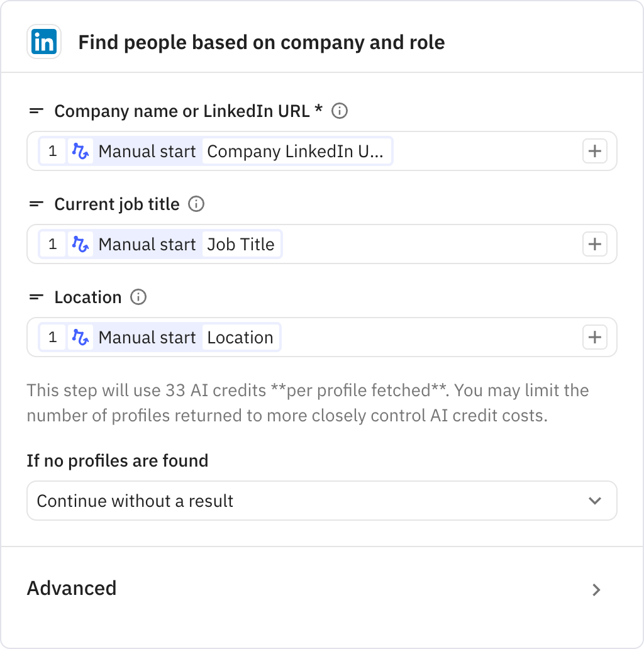
Task: Click the Manual start label in the Location input
Action: pyautogui.click(x=147, y=337)
